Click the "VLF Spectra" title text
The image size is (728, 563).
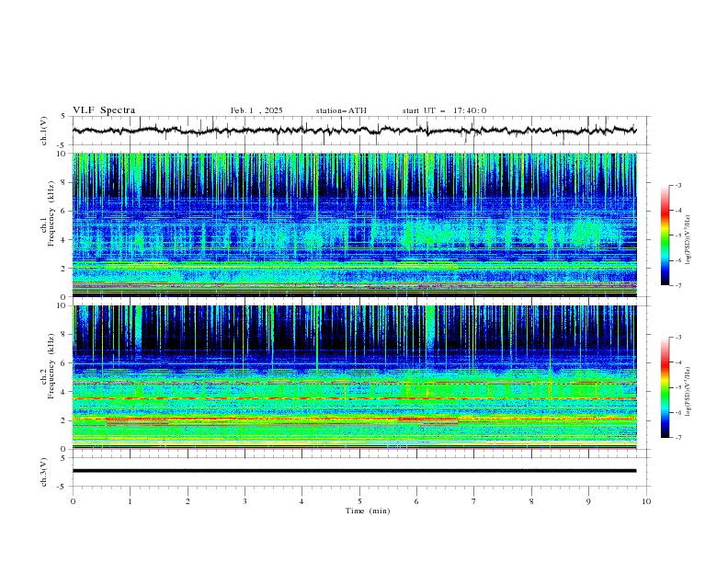tap(104, 110)
